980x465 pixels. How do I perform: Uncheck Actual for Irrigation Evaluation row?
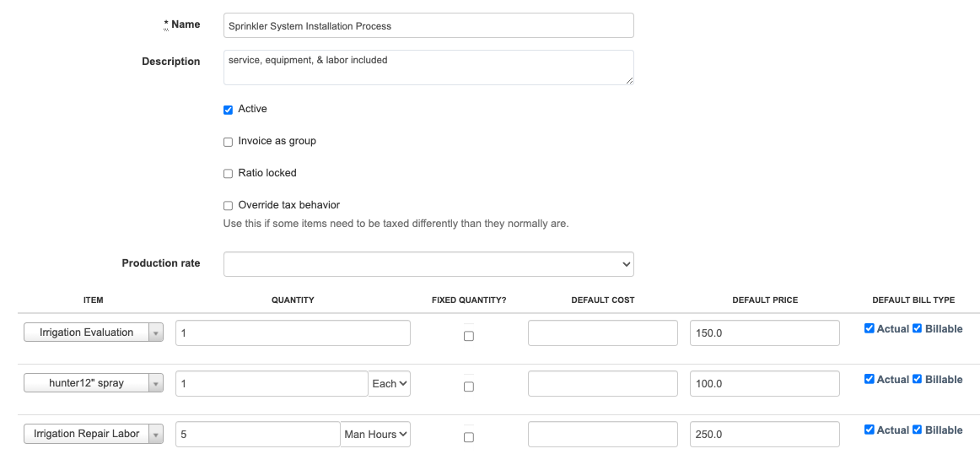pyautogui.click(x=870, y=329)
